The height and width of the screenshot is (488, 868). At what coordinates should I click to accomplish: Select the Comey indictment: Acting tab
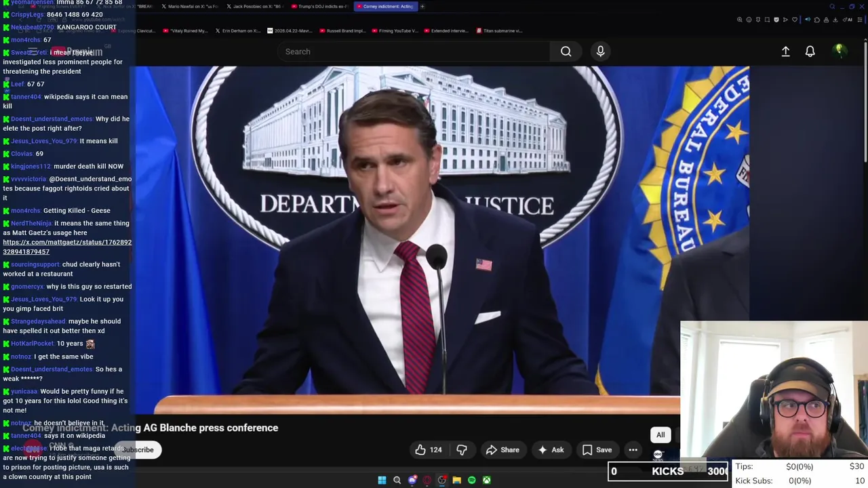[386, 6]
